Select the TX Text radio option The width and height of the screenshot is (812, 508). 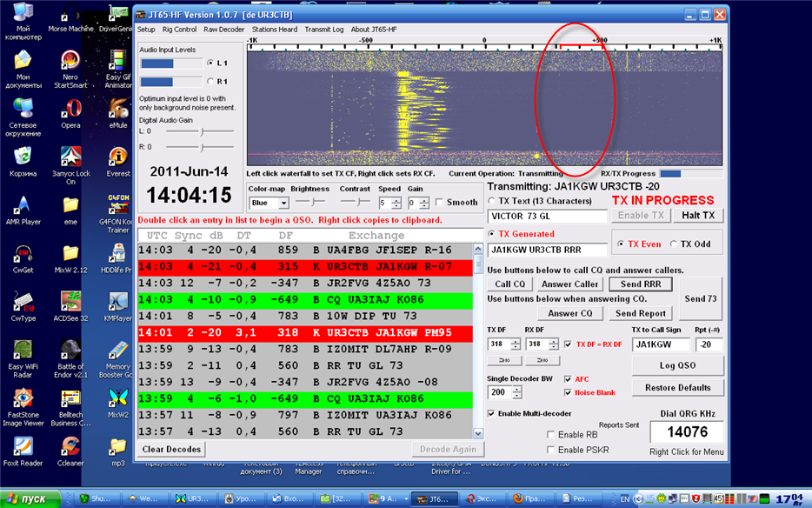[x=491, y=201]
